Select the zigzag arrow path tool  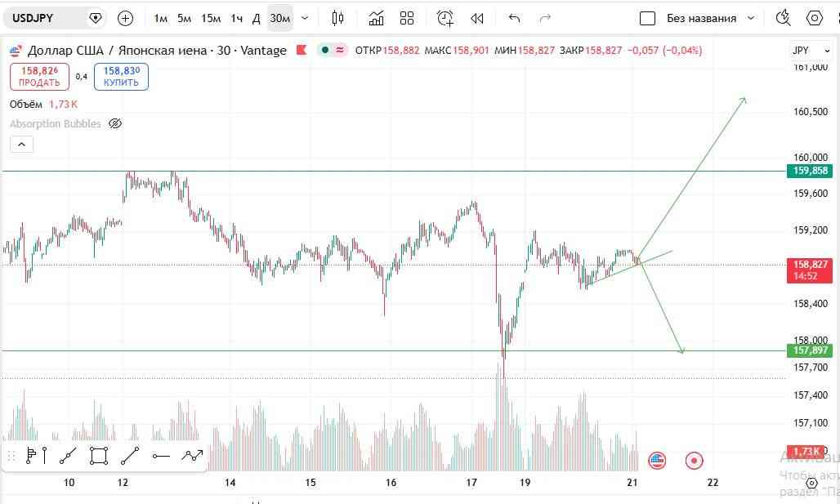coord(192,456)
